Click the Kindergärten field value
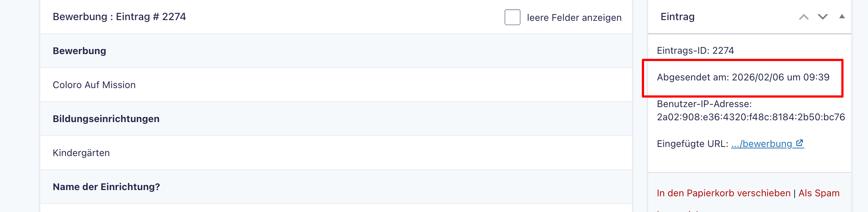The width and height of the screenshot is (868, 212). [x=81, y=153]
